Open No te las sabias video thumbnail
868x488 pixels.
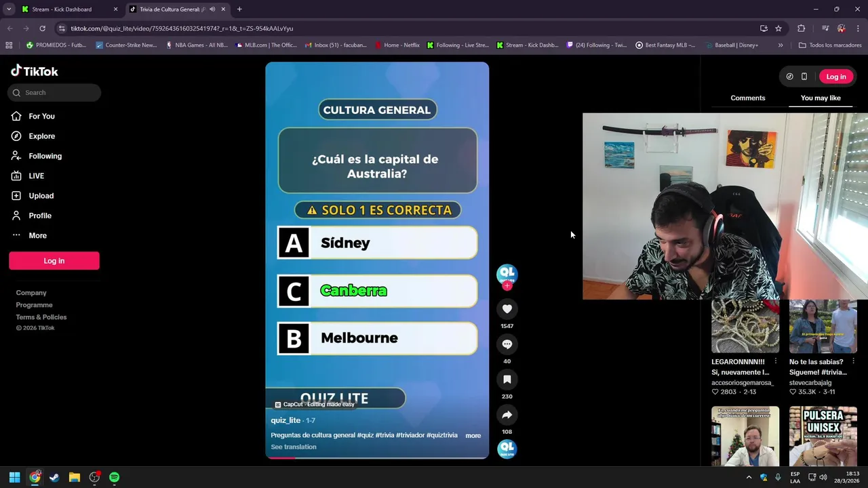pyautogui.click(x=823, y=326)
